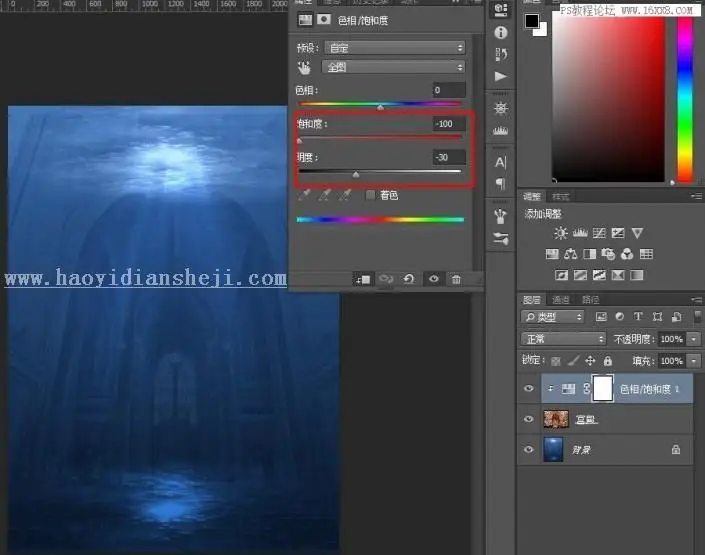Add a Photo Filter adjustment
This screenshot has height=555, width=705.
click(x=608, y=254)
